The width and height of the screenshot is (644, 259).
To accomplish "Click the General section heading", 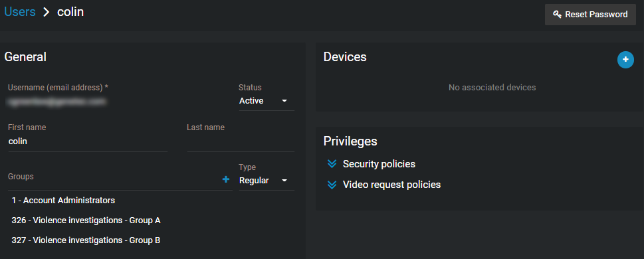I will coord(25,57).
